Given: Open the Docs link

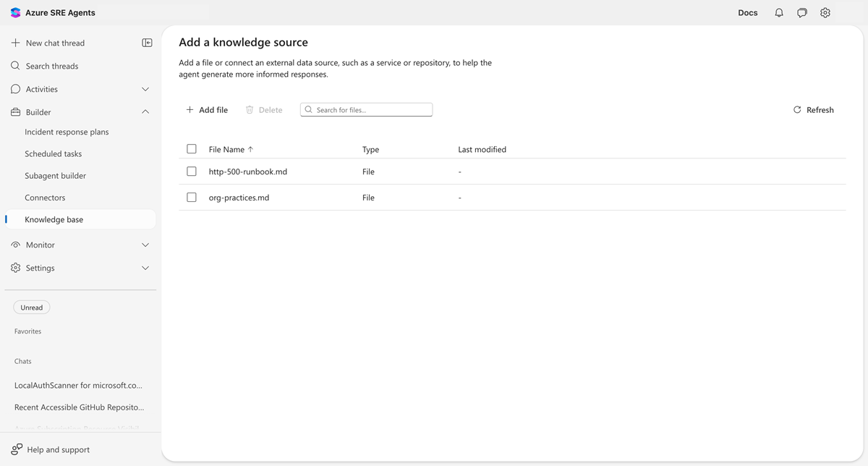Looking at the screenshot, I should click(x=747, y=12).
